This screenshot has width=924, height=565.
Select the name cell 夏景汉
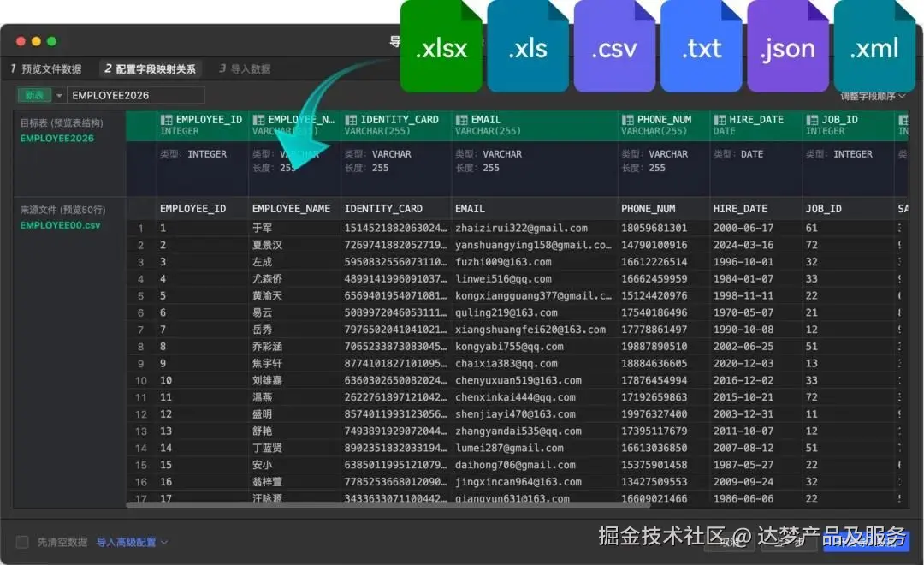pos(267,245)
